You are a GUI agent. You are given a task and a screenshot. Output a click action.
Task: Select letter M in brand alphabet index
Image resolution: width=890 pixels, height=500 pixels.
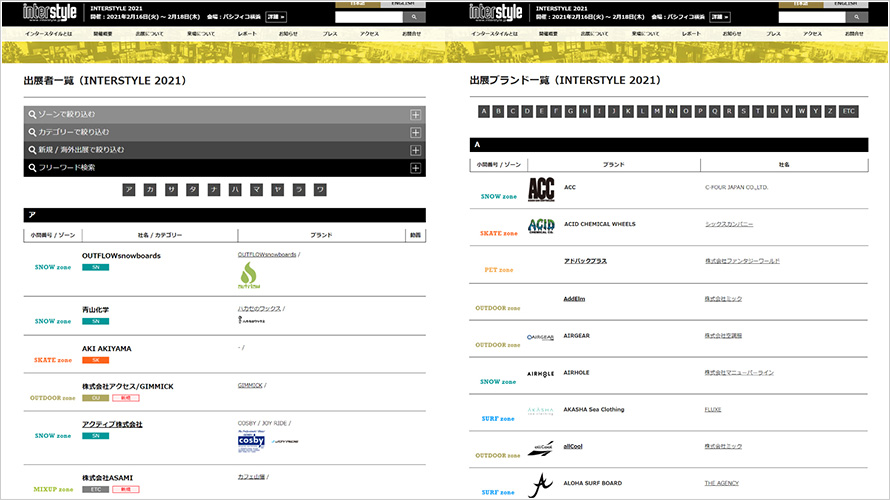coord(657,111)
